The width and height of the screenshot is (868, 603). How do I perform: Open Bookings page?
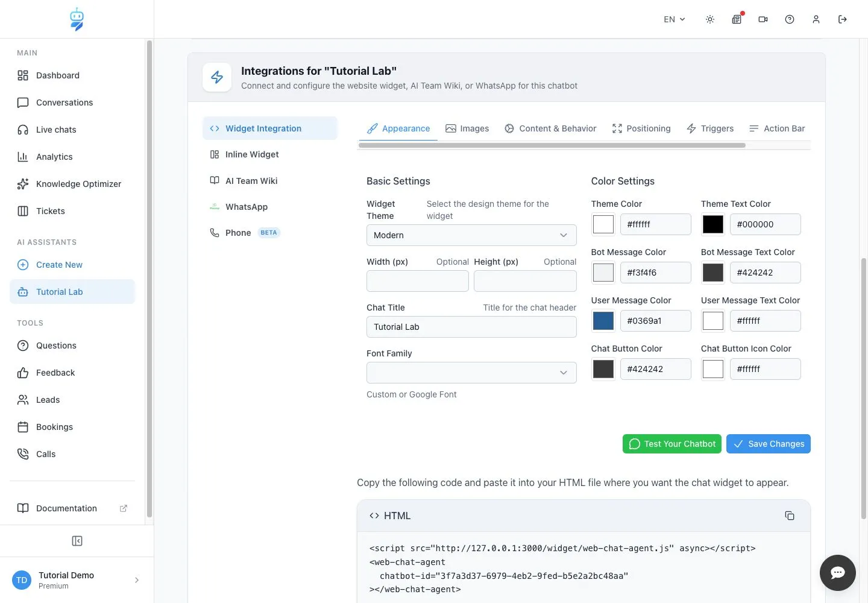tap(72, 427)
